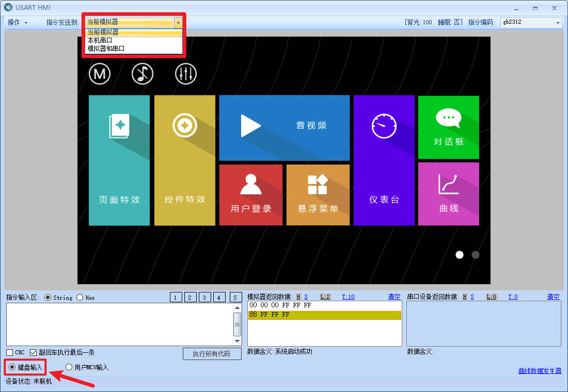Toggle 敲回车执行最后一条 checkbox

click(x=34, y=353)
